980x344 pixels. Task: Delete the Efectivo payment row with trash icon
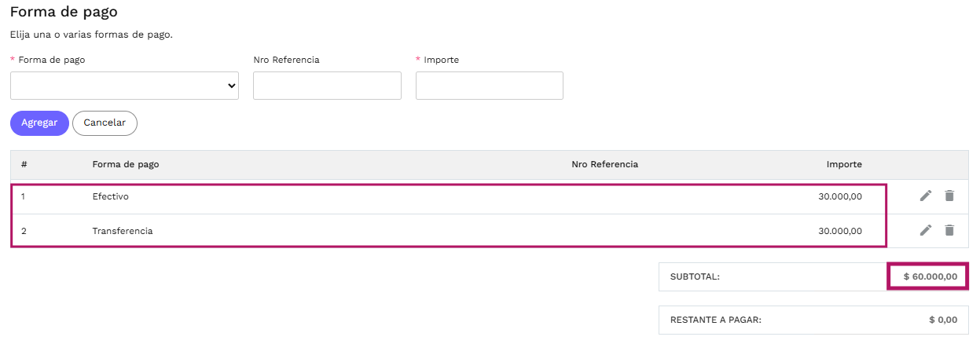click(949, 196)
